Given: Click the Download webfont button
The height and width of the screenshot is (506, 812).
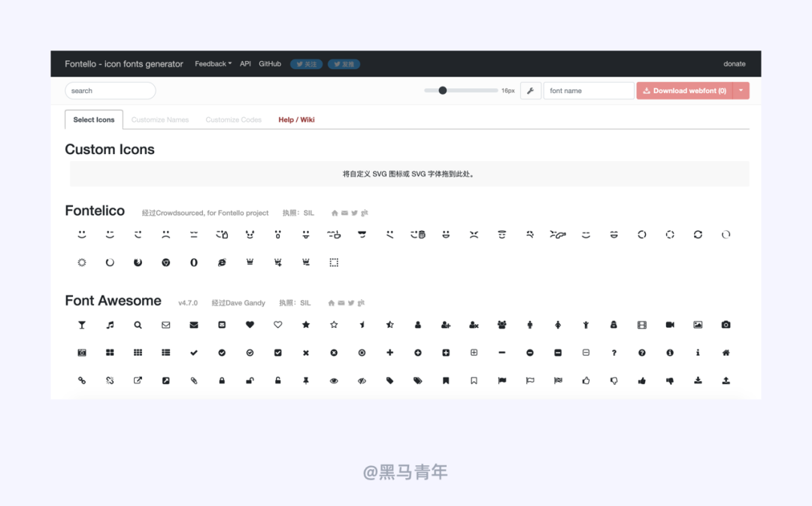Looking at the screenshot, I should [x=685, y=91].
